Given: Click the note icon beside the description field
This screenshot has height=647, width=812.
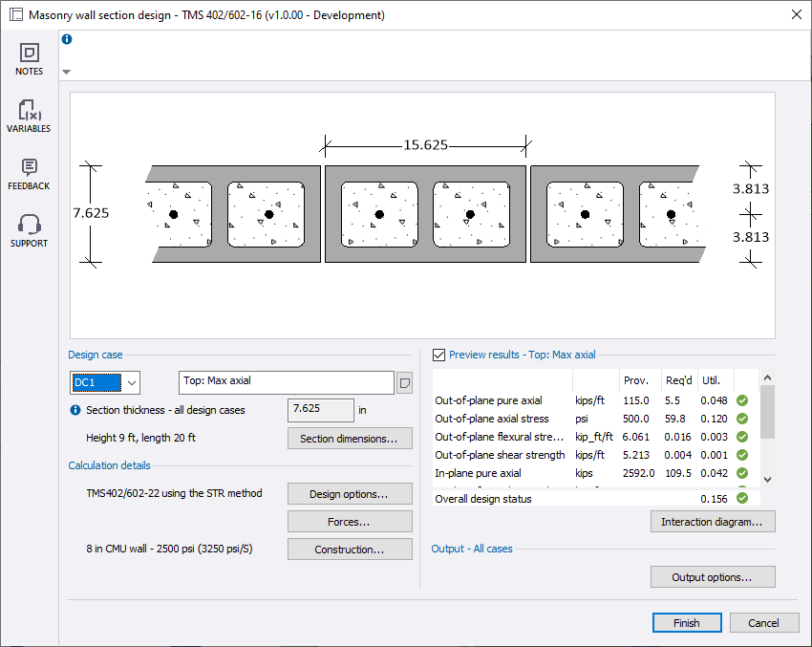Looking at the screenshot, I should click(x=403, y=382).
